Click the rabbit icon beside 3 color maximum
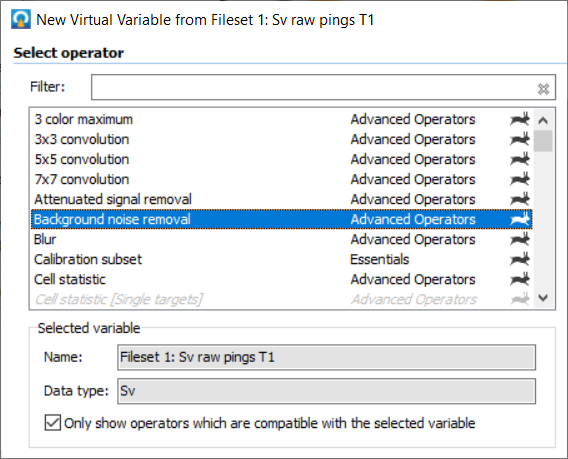 [x=520, y=119]
